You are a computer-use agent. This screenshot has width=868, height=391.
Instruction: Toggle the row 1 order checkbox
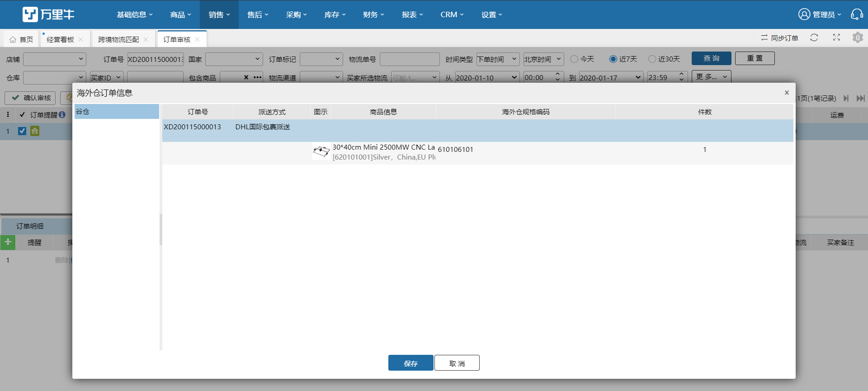[x=22, y=131]
